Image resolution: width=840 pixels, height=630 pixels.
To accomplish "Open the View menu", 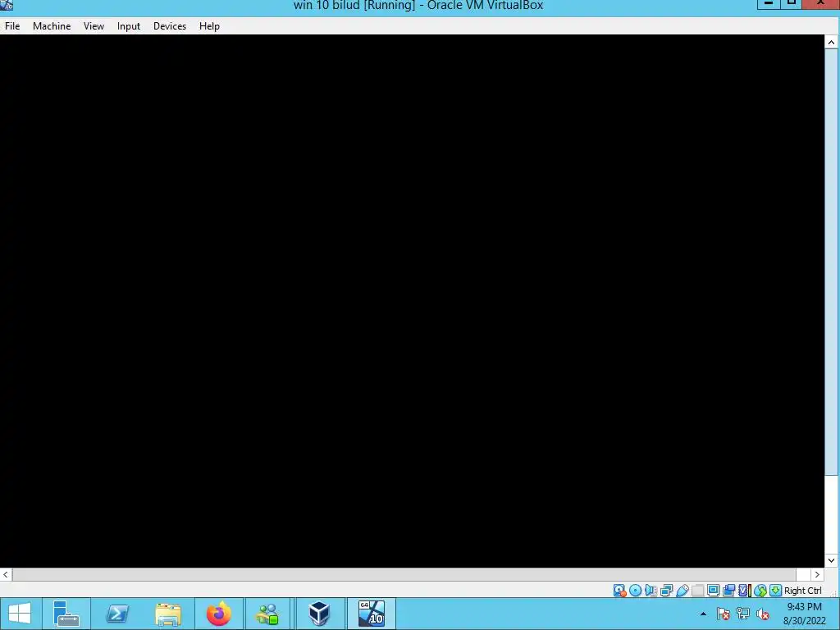I will click(x=94, y=25).
